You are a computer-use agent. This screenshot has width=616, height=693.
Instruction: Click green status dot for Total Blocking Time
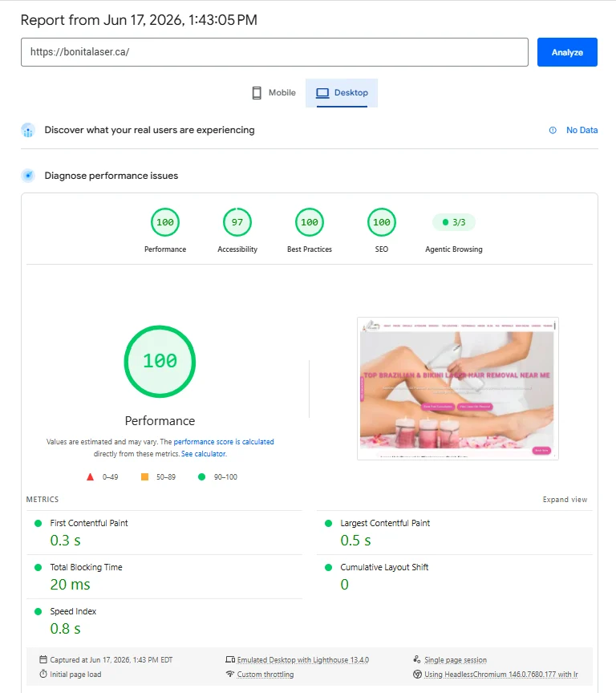(x=38, y=568)
